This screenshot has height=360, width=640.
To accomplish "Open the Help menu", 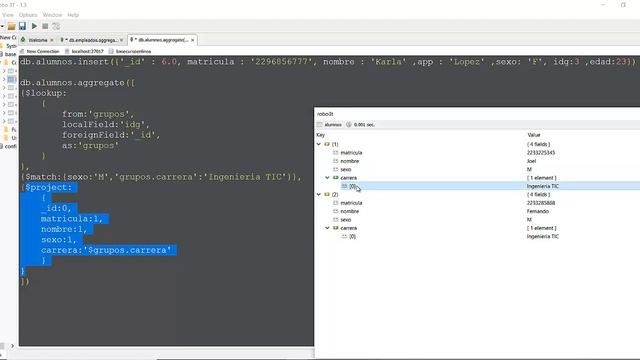I will point(73,15).
